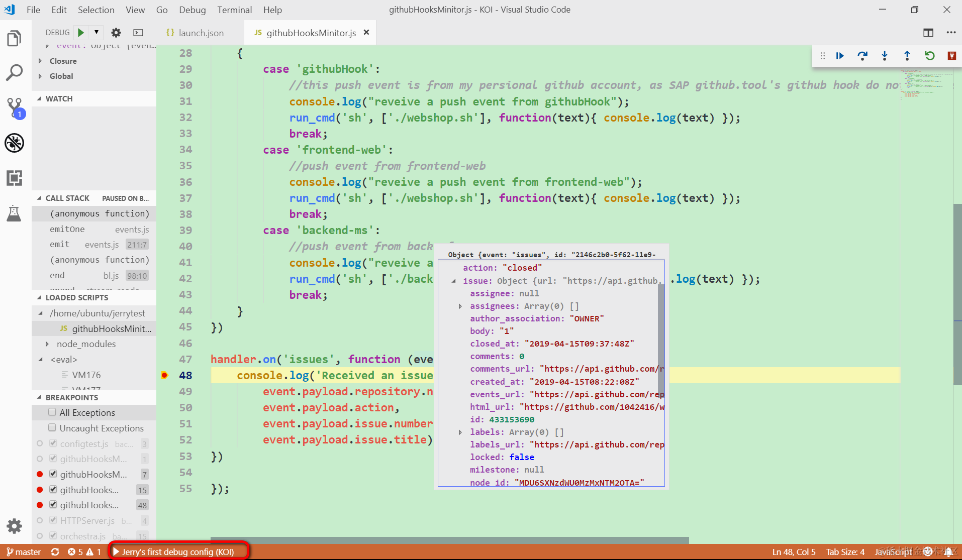Disable the githubHooks line 15 breakpoint
This screenshot has width=962, height=560.
coord(53,489)
